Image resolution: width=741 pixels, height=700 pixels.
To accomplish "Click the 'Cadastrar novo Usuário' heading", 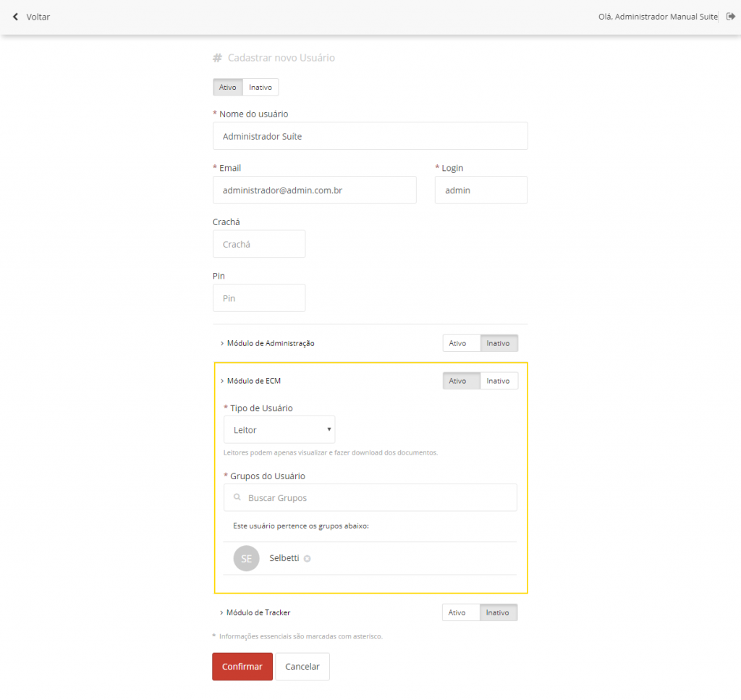I will point(281,58).
